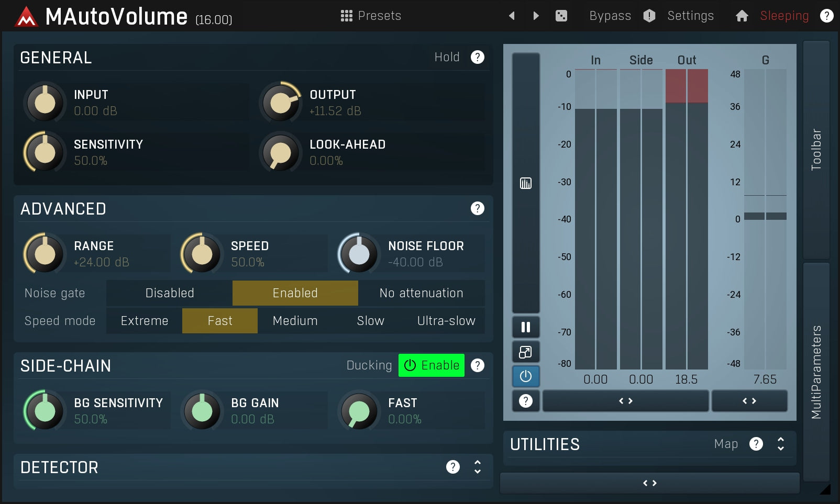Image resolution: width=840 pixels, height=504 pixels.
Task: Click the help question mark in top-right corner
Action: pos(826,16)
